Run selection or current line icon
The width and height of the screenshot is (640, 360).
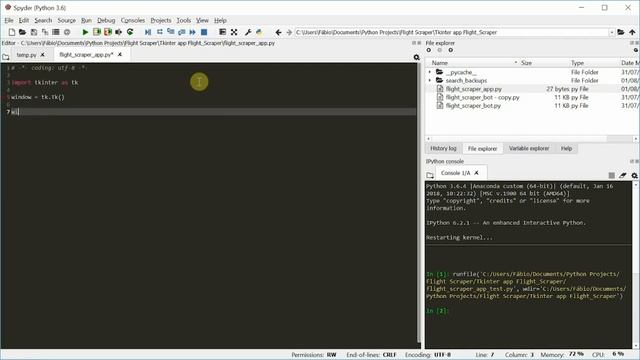click(119, 32)
